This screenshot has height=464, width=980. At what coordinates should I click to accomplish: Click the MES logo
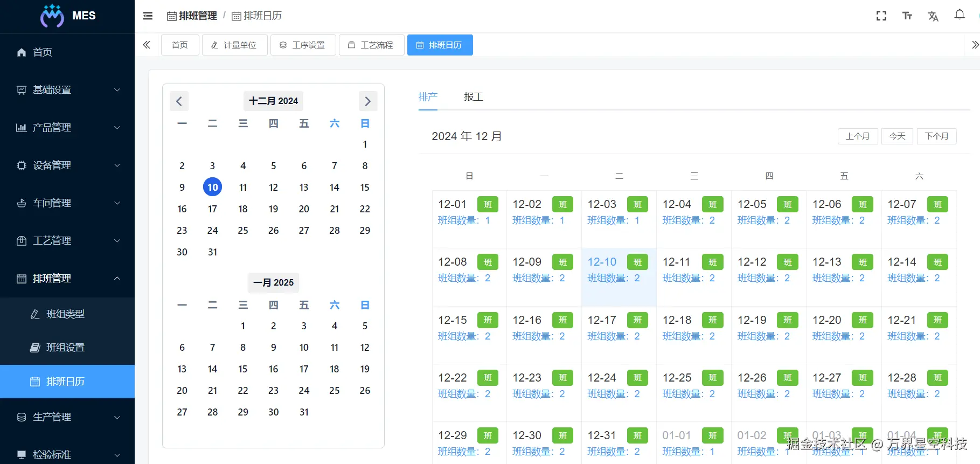[x=68, y=16]
